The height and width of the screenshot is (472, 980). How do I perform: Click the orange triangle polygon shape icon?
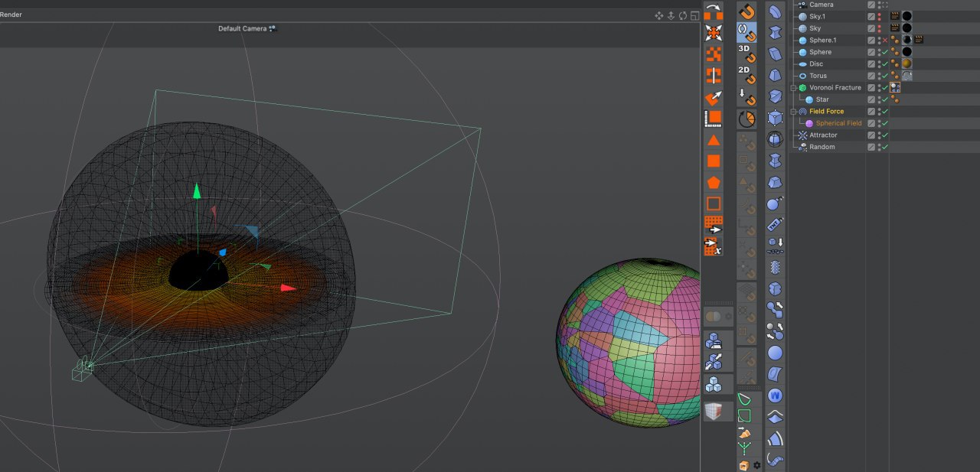(x=714, y=140)
